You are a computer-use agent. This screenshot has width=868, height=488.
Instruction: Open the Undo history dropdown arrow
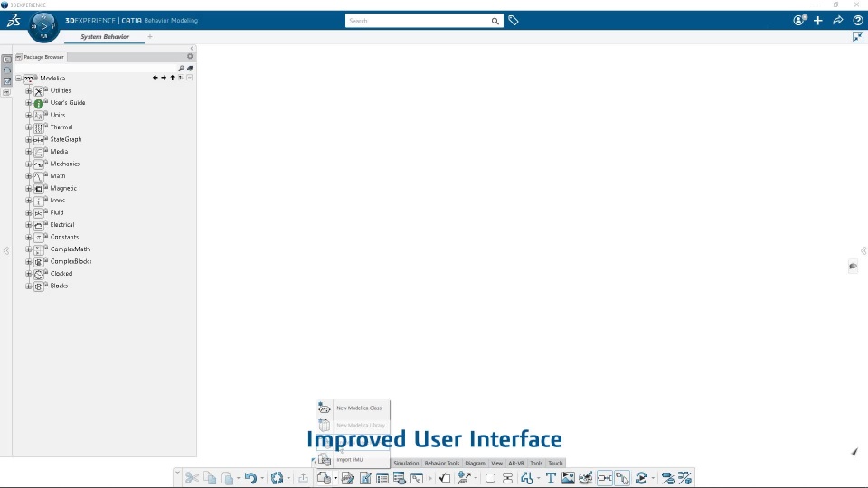click(x=262, y=479)
